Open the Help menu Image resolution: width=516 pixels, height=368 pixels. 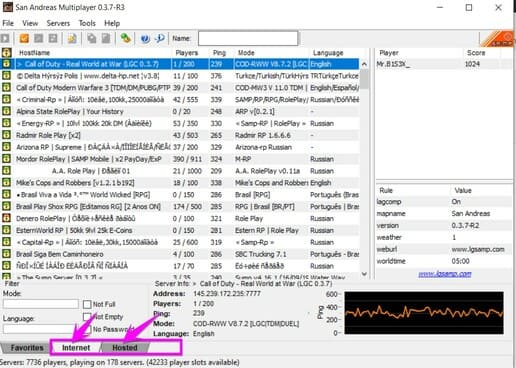(x=112, y=23)
